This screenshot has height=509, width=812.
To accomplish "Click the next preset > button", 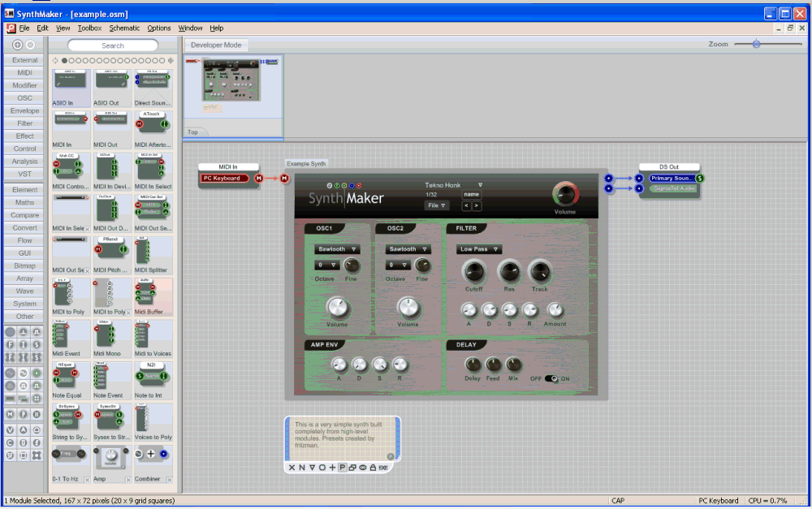I will point(477,205).
